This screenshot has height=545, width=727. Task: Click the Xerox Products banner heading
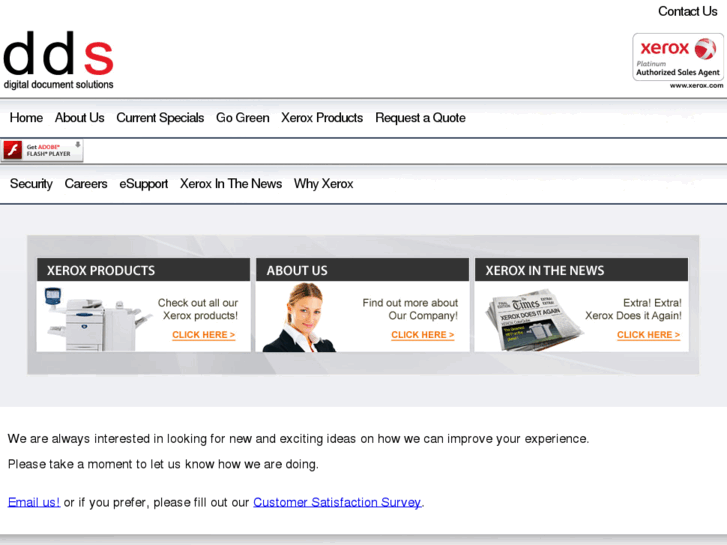144,270
